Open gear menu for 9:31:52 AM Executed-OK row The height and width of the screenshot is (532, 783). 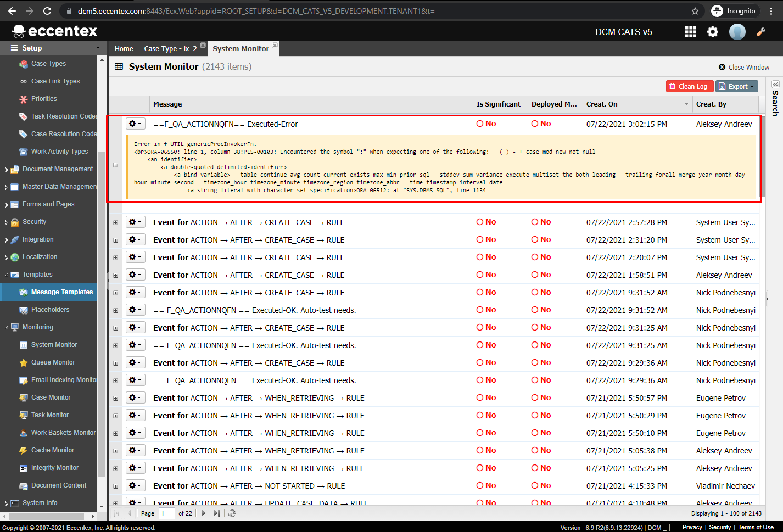(135, 310)
